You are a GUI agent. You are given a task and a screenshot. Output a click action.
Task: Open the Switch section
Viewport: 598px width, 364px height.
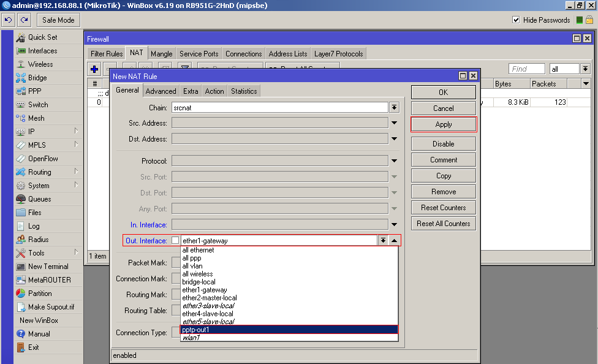[38, 105]
